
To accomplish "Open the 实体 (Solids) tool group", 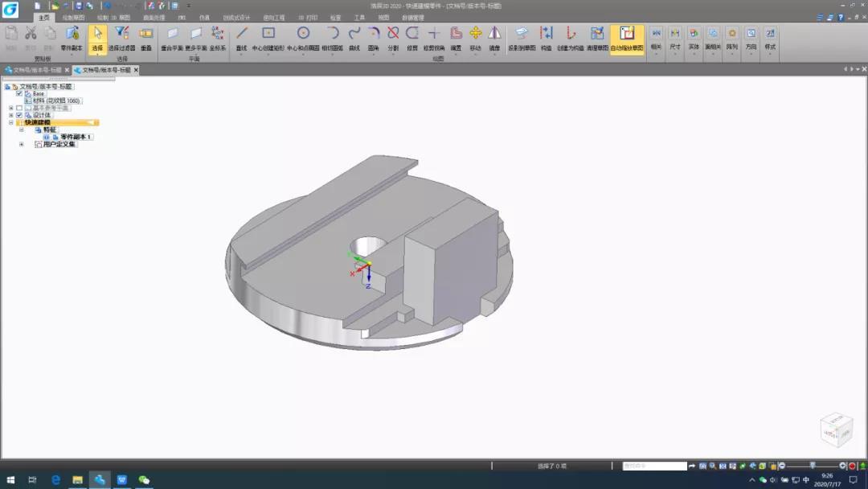I will click(x=694, y=39).
